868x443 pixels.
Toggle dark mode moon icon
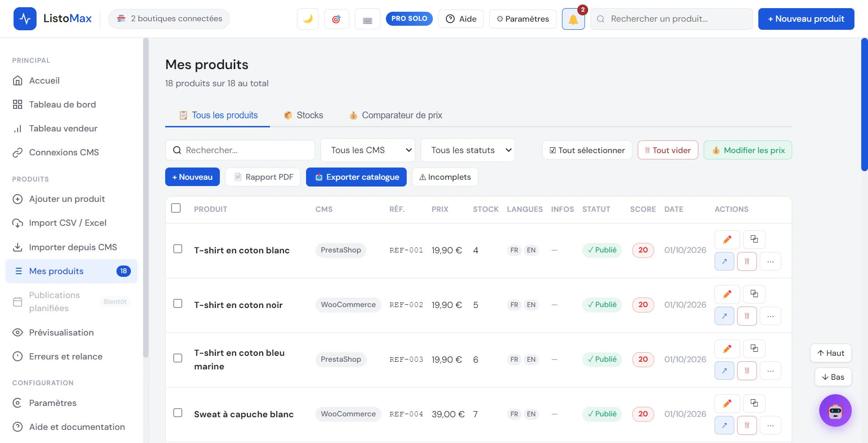[308, 19]
